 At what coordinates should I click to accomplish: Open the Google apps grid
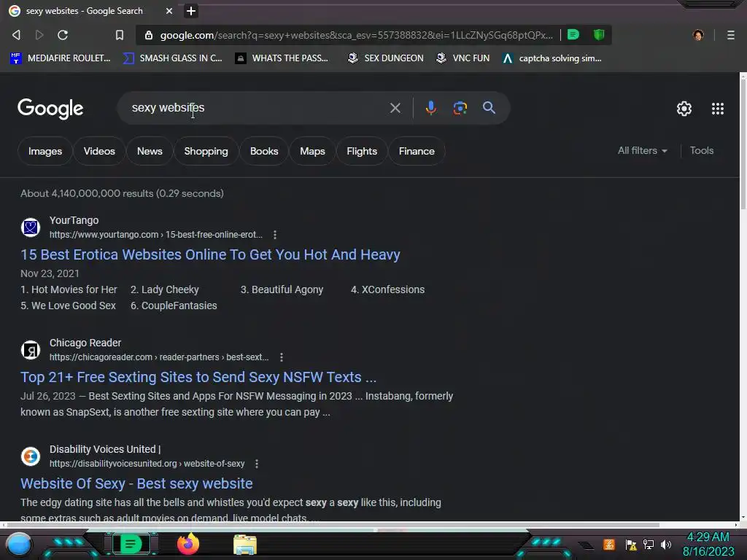718,109
